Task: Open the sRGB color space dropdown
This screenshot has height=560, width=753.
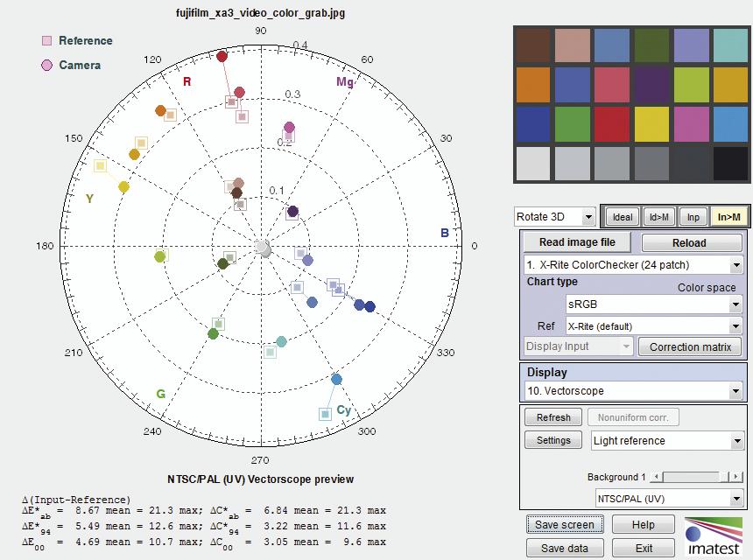Action: pos(653,304)
